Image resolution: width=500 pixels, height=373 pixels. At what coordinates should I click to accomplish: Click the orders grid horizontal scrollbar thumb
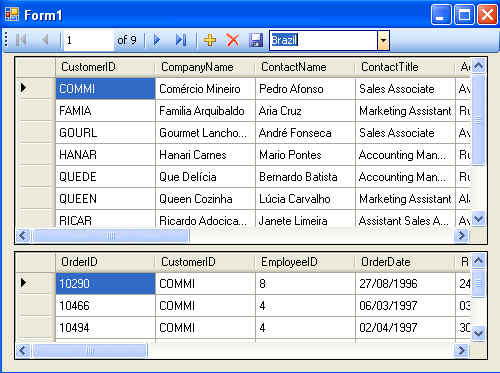click(90, 351)
